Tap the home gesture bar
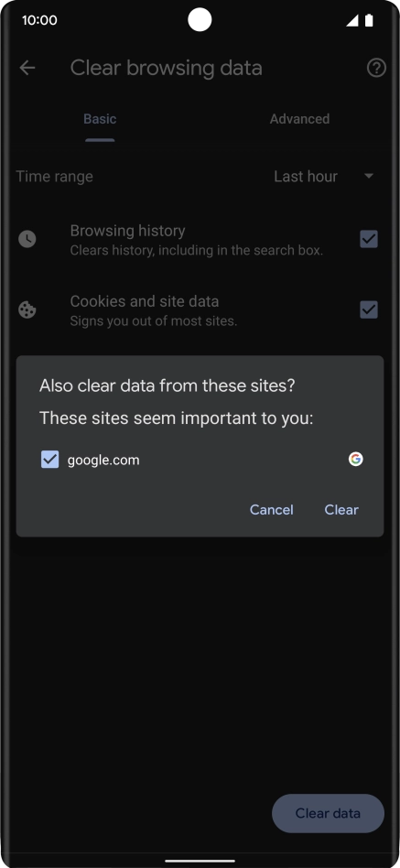Image resolution: width=400 pixels, height=868 pixels. 200,861
